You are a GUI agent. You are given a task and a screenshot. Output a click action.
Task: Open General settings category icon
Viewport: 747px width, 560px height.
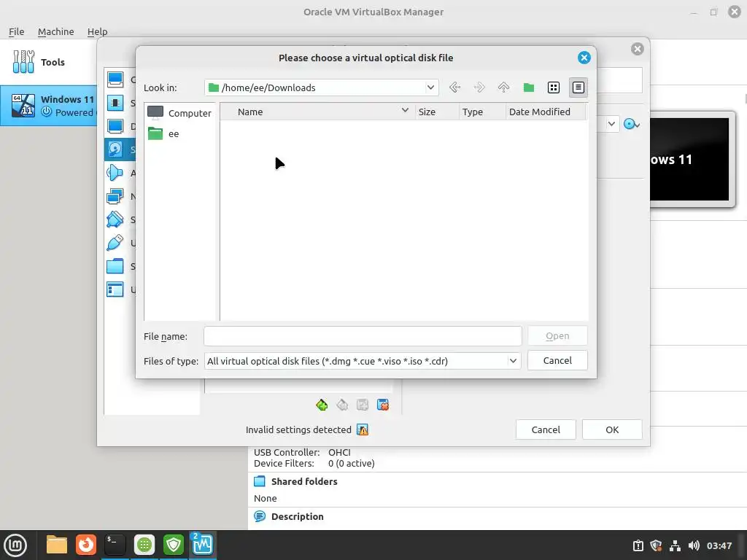115,79
